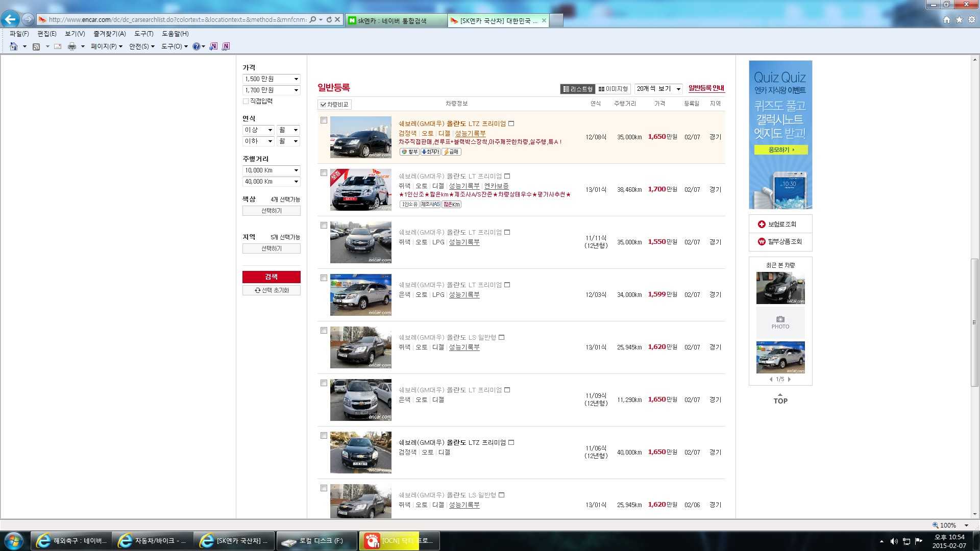Click previous arrow in recently viewed cars
Image resolution: width=980 pixels, height=551 pixels.
[771, 380]
